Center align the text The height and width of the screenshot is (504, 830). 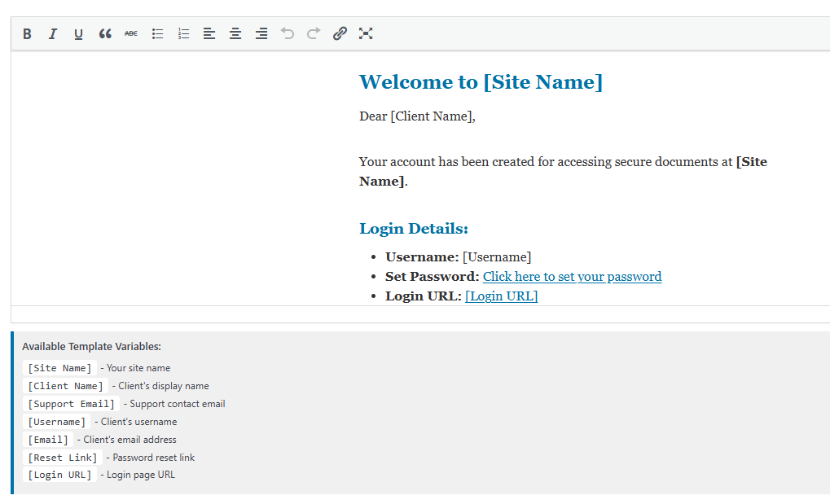(x=235, y=34)
